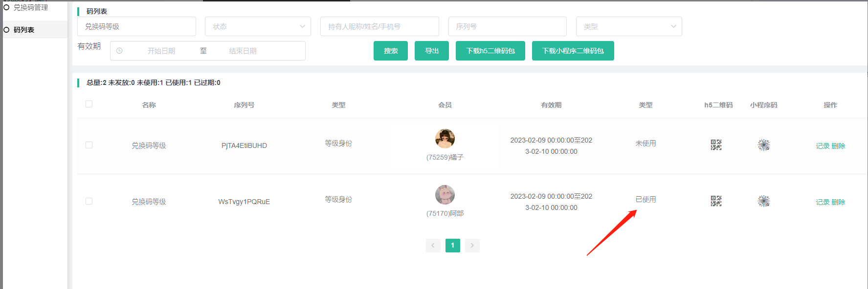Click h5 QR code icon for PjTA4EtiBUHD
The image size is (868, 289).
pyautogui.click(x=716, y=145)
